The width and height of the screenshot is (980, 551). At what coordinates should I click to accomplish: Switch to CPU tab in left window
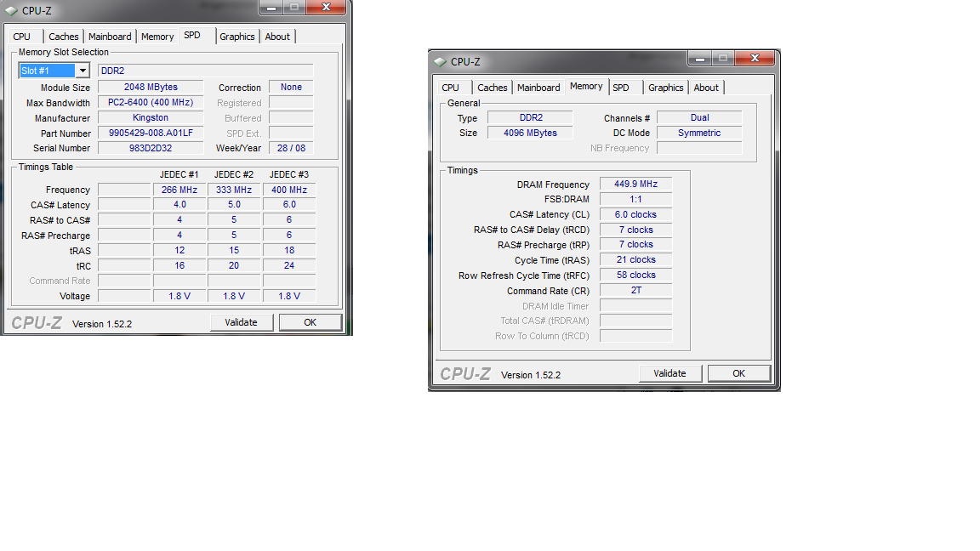click(x=22, y=37)
